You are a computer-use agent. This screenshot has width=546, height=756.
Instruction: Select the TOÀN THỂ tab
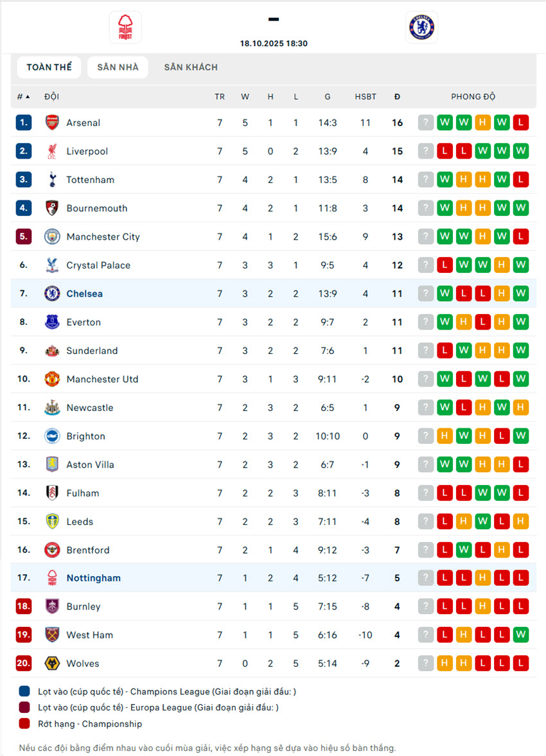[x=49, y=67]
